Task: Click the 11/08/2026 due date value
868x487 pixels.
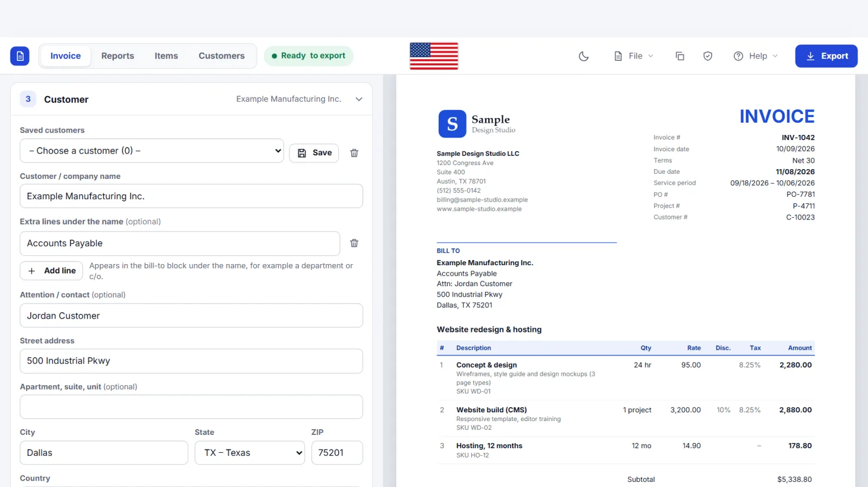Action: [x=795, y=172]
